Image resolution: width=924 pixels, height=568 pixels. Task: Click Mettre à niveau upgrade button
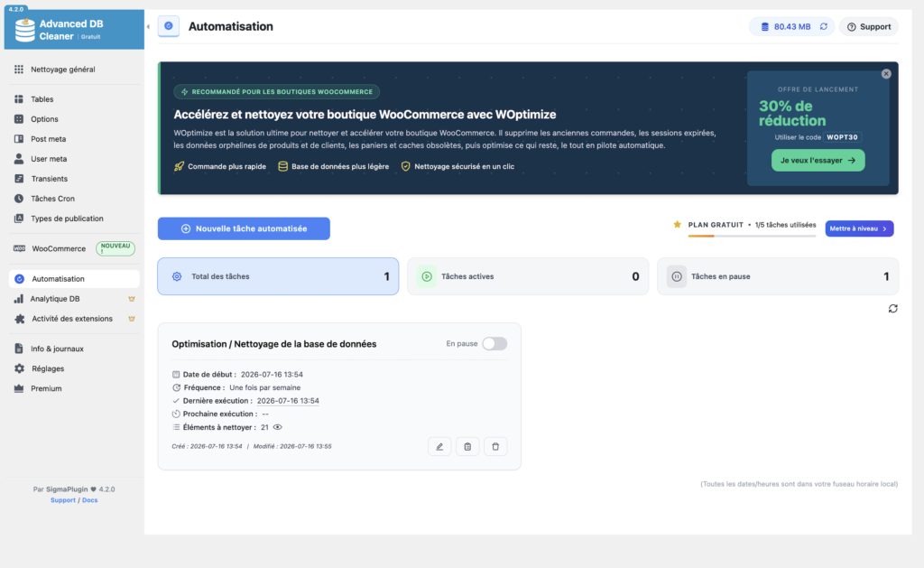[x=859, y=228]
